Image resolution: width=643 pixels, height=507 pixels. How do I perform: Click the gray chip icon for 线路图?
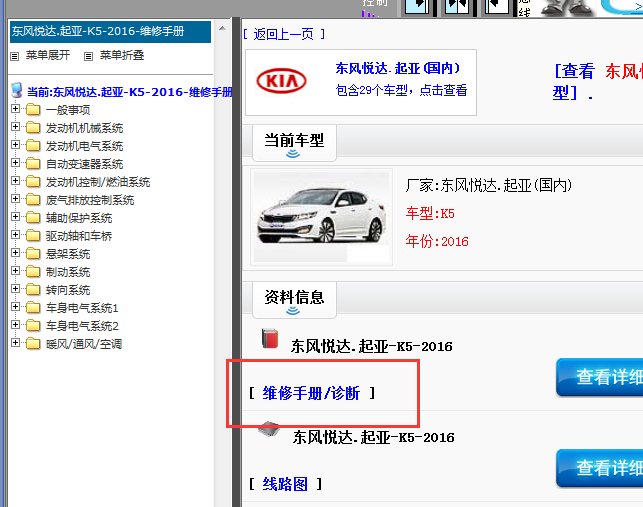click(269, 429)
